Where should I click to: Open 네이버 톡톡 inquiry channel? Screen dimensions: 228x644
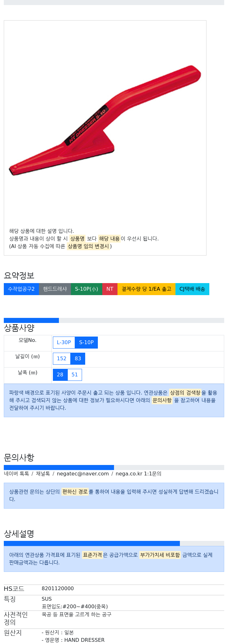pyautogui.click(x=16, y=474)
